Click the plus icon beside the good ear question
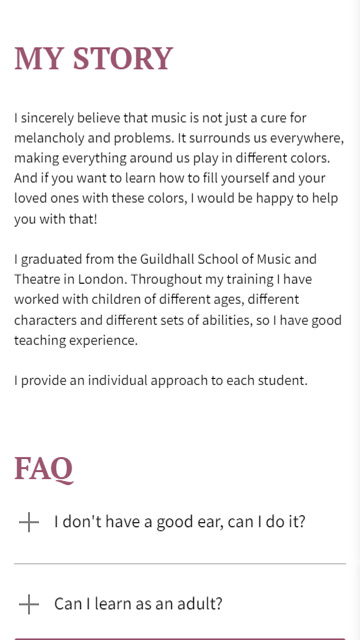Viewport: 360px width, 640px height. 29,522
